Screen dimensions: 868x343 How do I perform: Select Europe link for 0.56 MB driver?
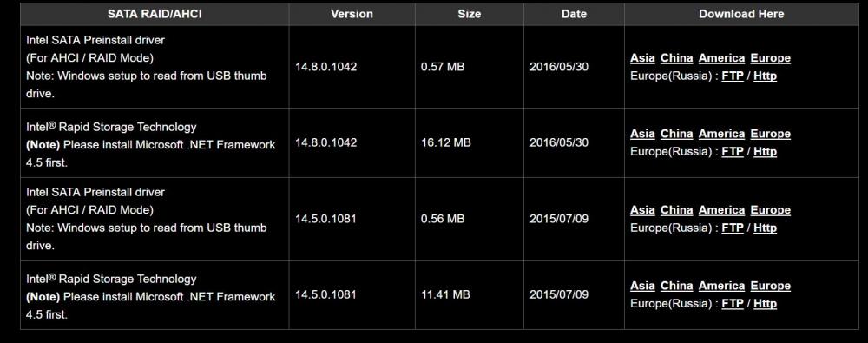click(x=771, y=210)
